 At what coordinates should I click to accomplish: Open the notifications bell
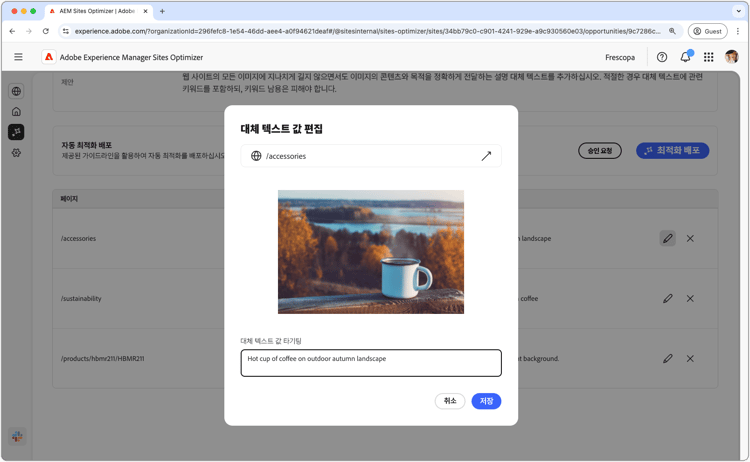click(x=685, y=57)
